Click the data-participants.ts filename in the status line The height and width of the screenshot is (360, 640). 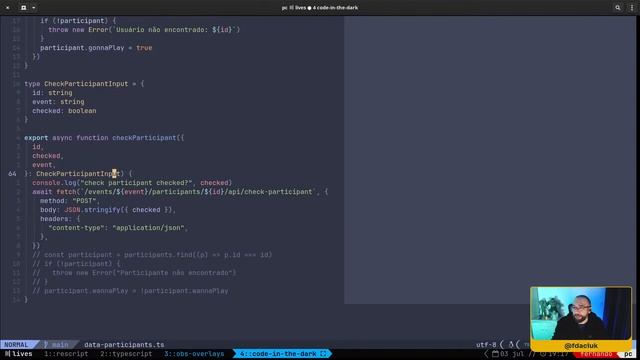[x=124, y=344]
